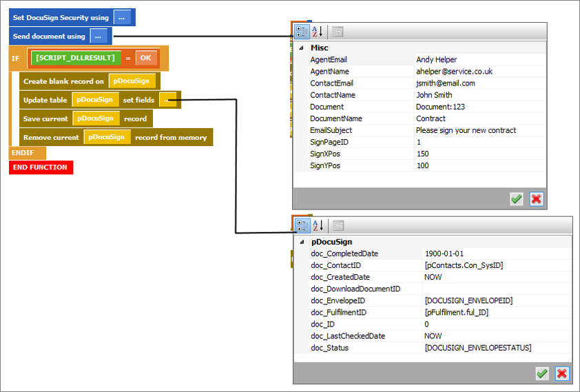This screenshot has width=580, height=392.
Task: Edit doc_CreatedDate value NOW
Action: (497, 278)
